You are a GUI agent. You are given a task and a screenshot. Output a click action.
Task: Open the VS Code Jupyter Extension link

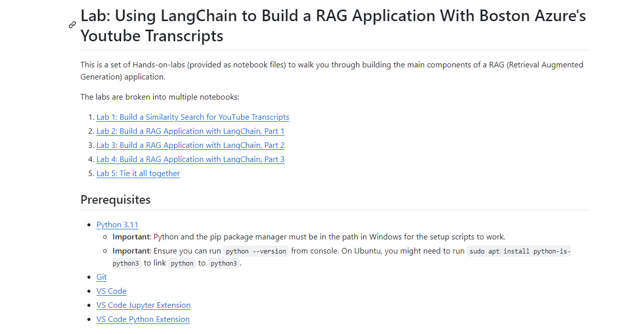(143, 305)
